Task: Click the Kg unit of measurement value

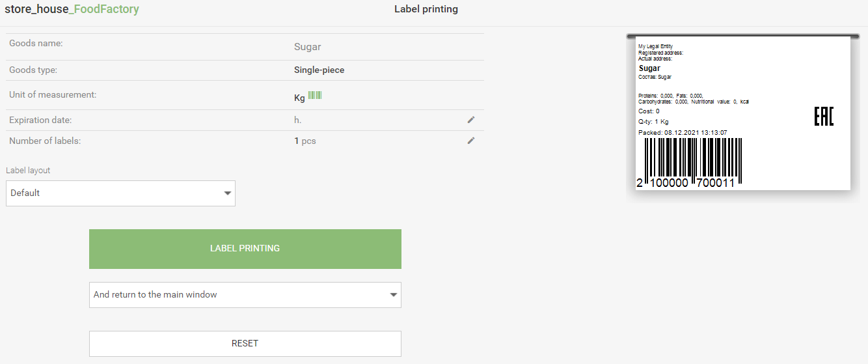Action: pyautogui.click(x=299, y=98)
